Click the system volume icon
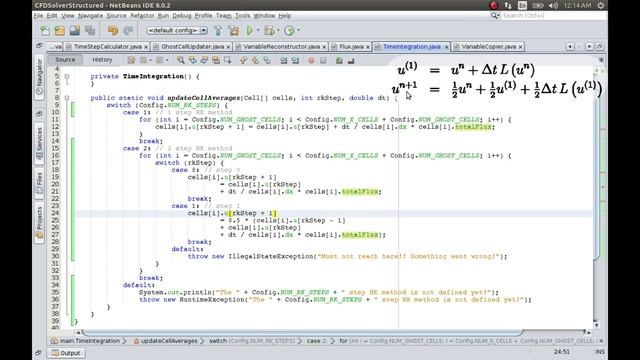Screen dimensions: 640x360 click(x=553, y=5)
